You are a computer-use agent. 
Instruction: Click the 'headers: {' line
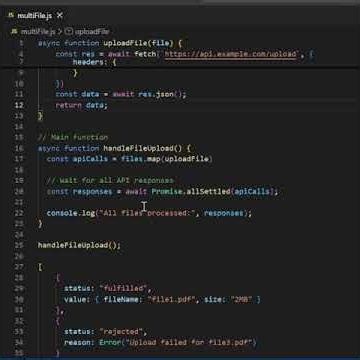[x=94, y=62]
